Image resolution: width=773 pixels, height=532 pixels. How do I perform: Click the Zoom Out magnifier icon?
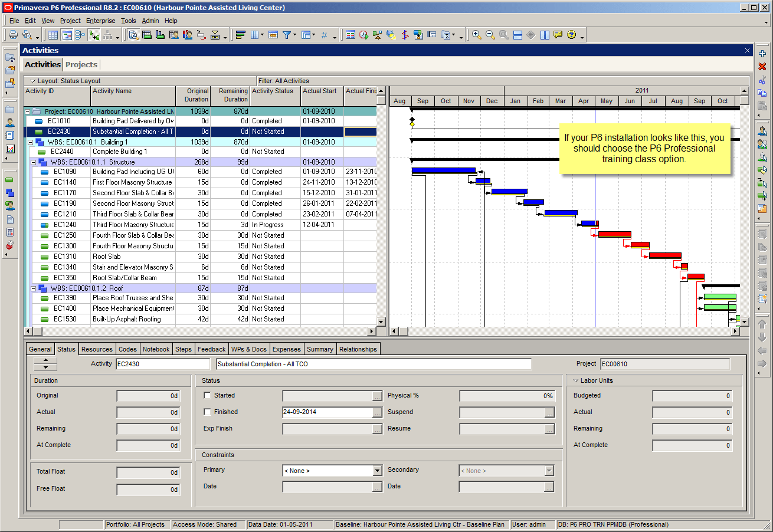[x=490, y=35]
